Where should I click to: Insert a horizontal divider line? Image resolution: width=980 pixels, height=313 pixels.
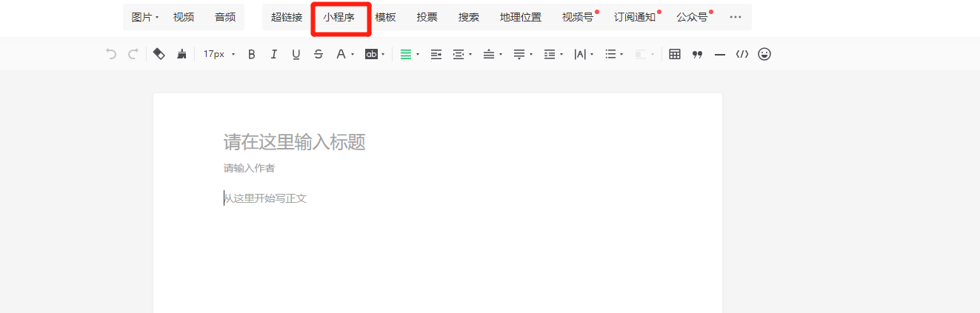coord(720,54)
